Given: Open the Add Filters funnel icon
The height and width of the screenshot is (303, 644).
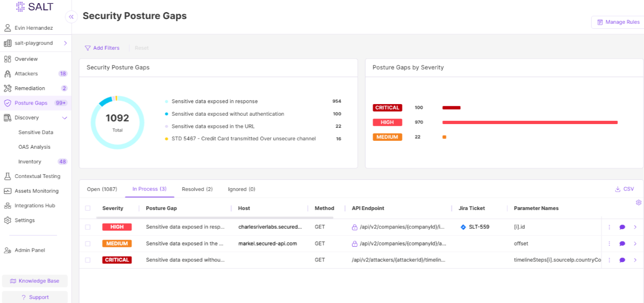Looking at the screenshot, I should 87,48.
